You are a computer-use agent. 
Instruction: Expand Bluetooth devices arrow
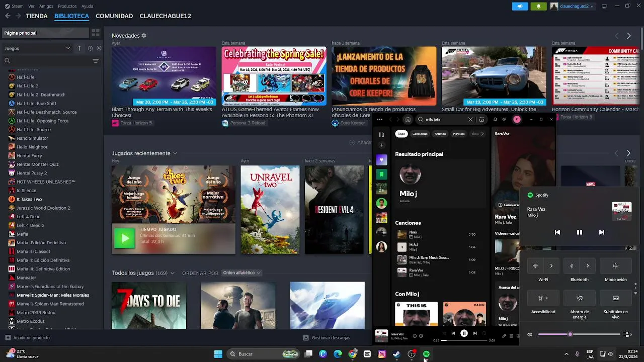point(588,266)
